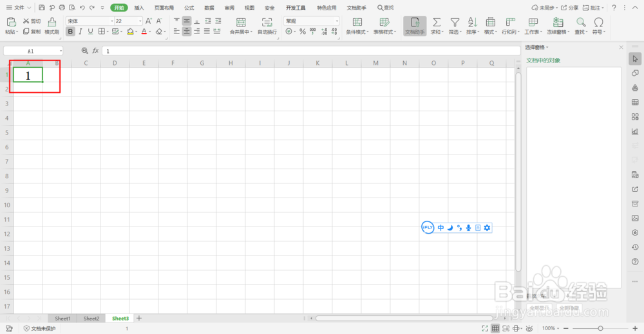This screenshot has height=334, width=644.
Task: Click the Comment (批注) button
Action: [594, 8]
